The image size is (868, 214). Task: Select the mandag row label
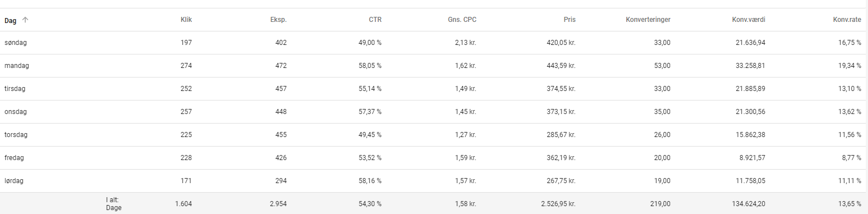(16, 66)
